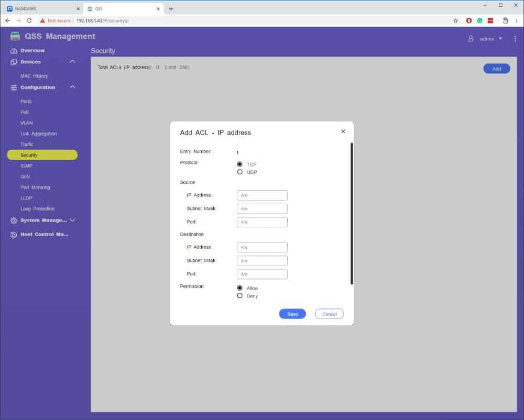Click the browser reload icon
The height and width of the screenshot is (420, 524).
29,20
